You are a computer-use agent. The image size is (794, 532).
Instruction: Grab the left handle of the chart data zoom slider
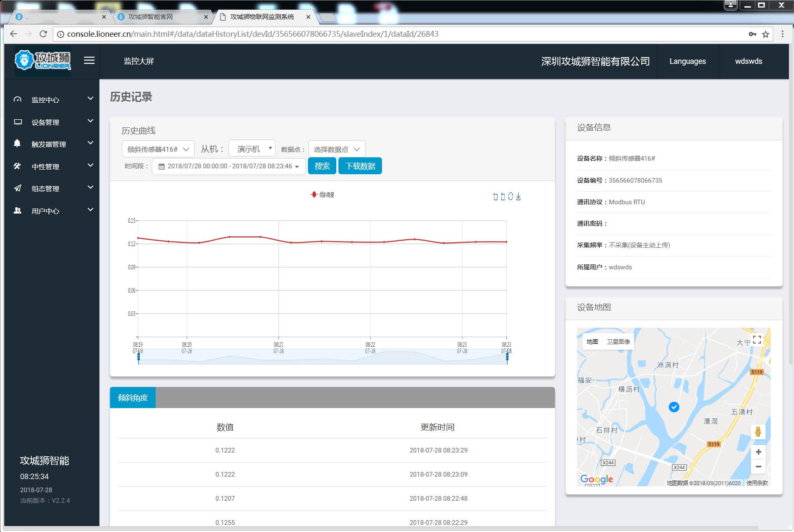(138, 357)
